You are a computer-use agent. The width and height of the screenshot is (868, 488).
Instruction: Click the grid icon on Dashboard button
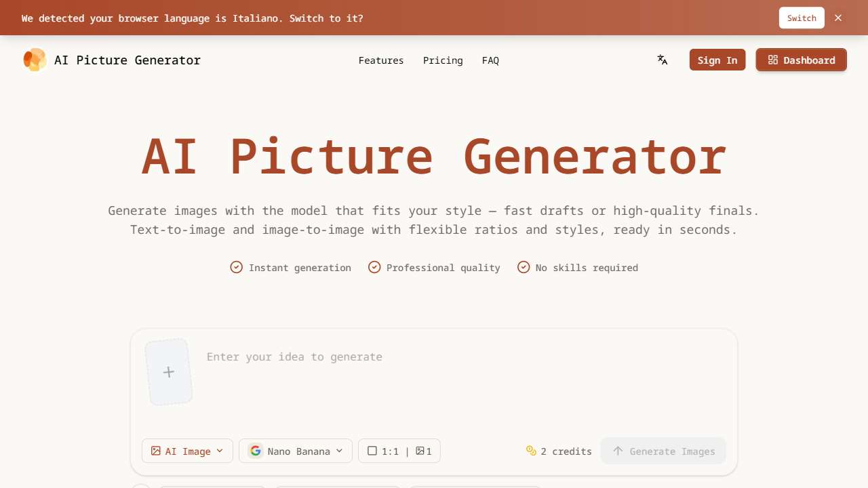[772, 60]
